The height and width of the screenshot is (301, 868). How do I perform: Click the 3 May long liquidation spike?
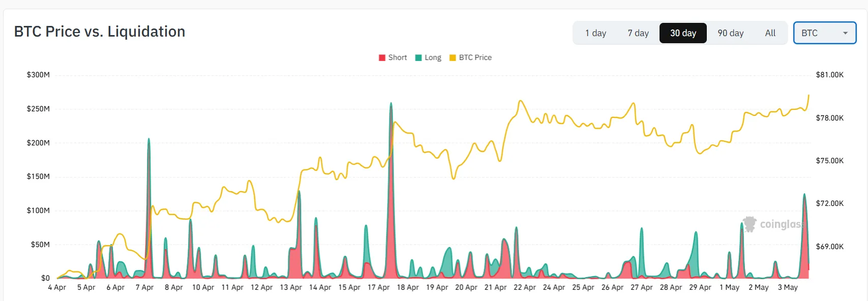(x=804, y=195)
